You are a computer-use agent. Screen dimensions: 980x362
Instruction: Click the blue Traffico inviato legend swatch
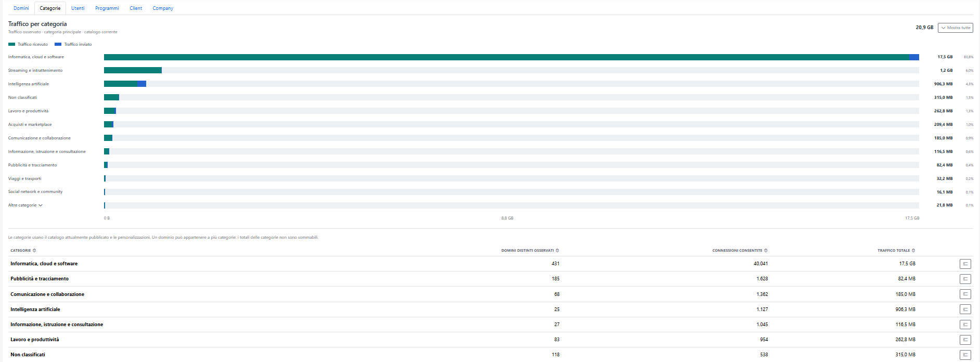(58, 44)
